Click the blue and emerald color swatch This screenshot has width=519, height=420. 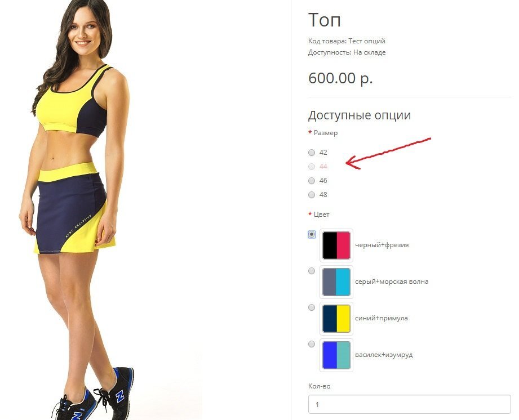pyautogui.click(x=336, y=355)
